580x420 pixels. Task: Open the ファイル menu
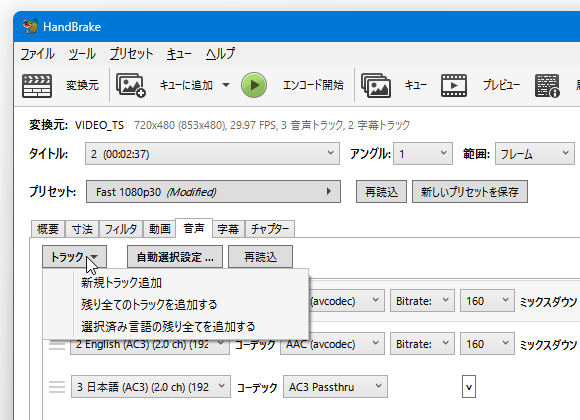tap(37, 54)
